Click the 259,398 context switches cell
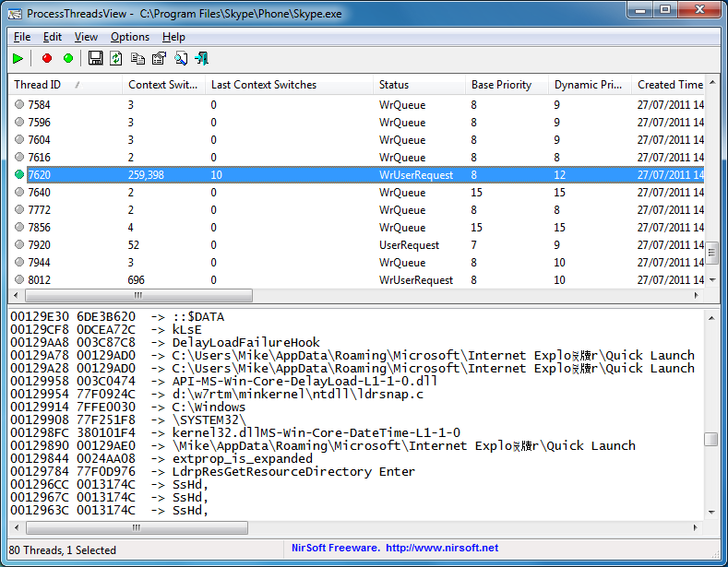The image size is (728, 567). click(146, 175)
